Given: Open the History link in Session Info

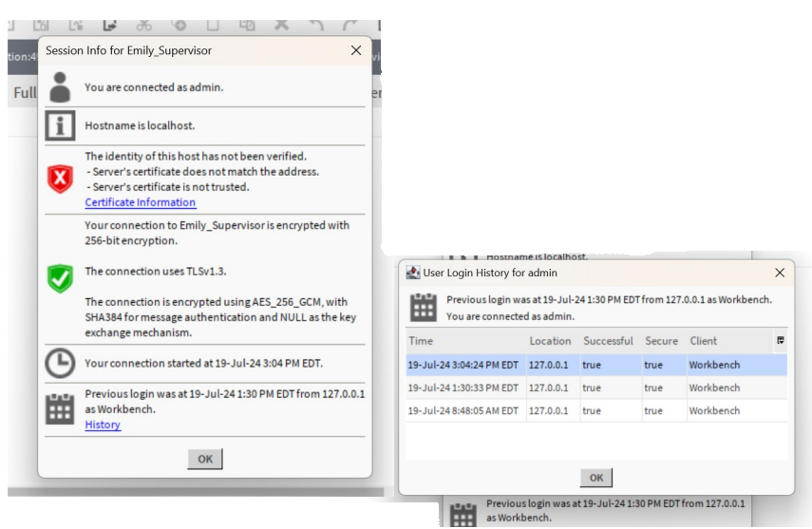Looking at the screenshot, I should (x=103, y=425).
